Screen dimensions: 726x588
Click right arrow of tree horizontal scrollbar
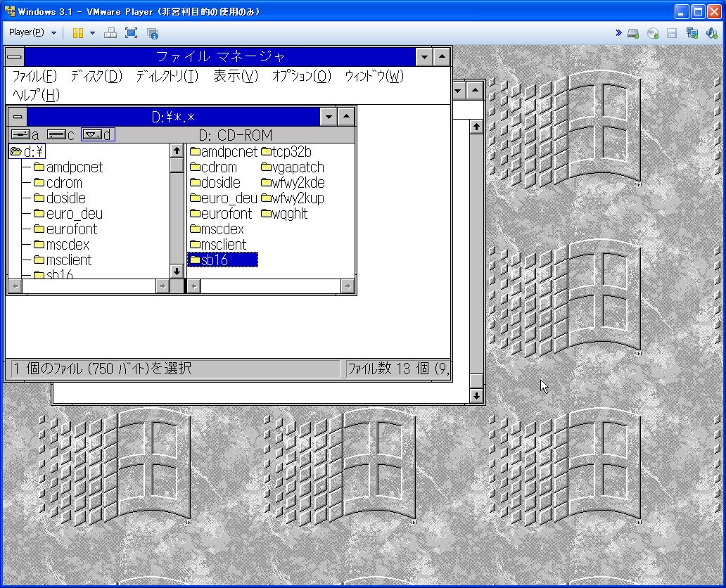point(163,286)
